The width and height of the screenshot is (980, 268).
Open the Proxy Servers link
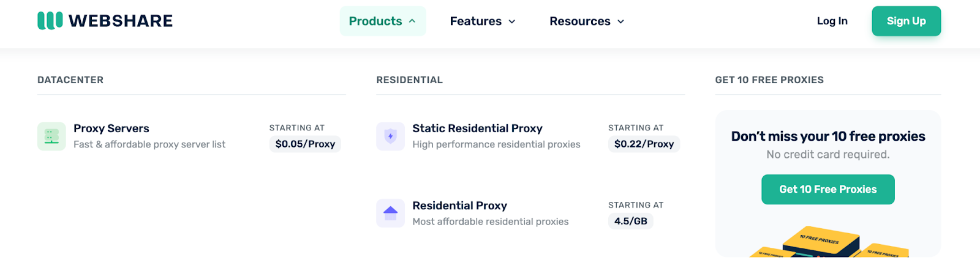point(111,128)
